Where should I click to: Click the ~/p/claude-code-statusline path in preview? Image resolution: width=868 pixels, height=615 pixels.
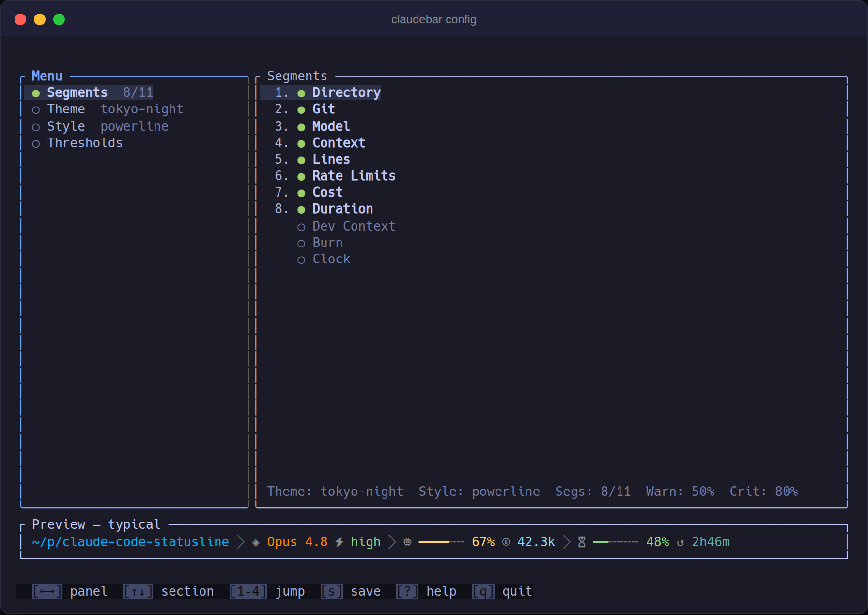coord(130,542)
